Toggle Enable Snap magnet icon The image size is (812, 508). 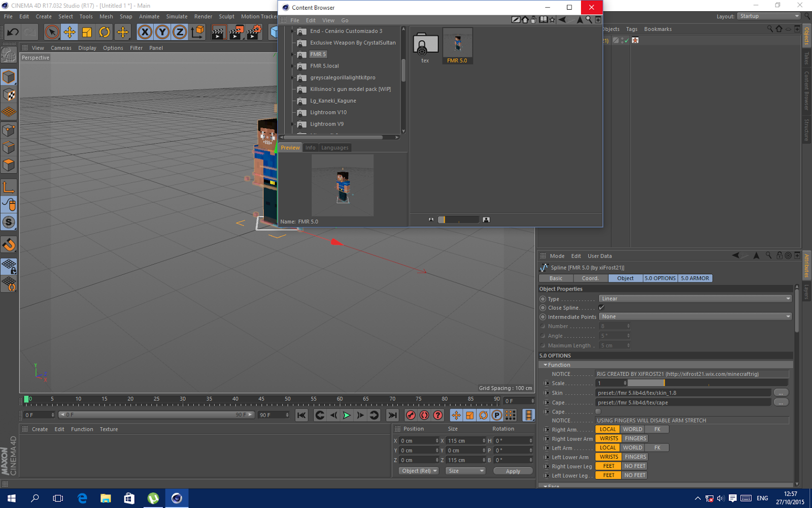click(9, 245)
